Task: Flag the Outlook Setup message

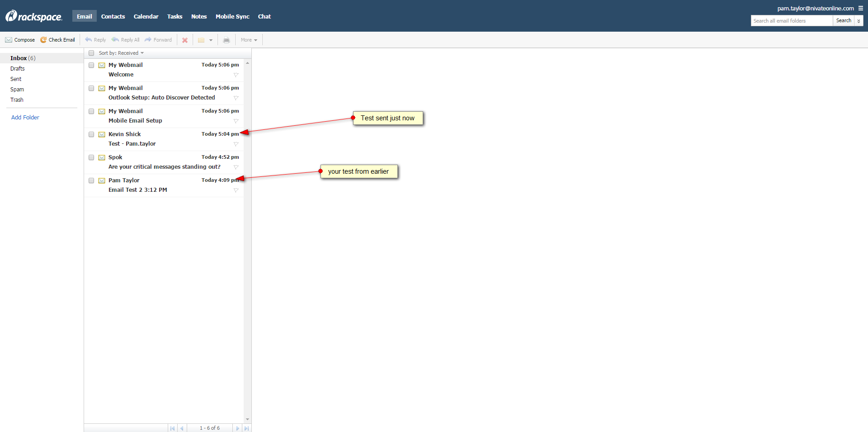Action: tap(236, 98)
